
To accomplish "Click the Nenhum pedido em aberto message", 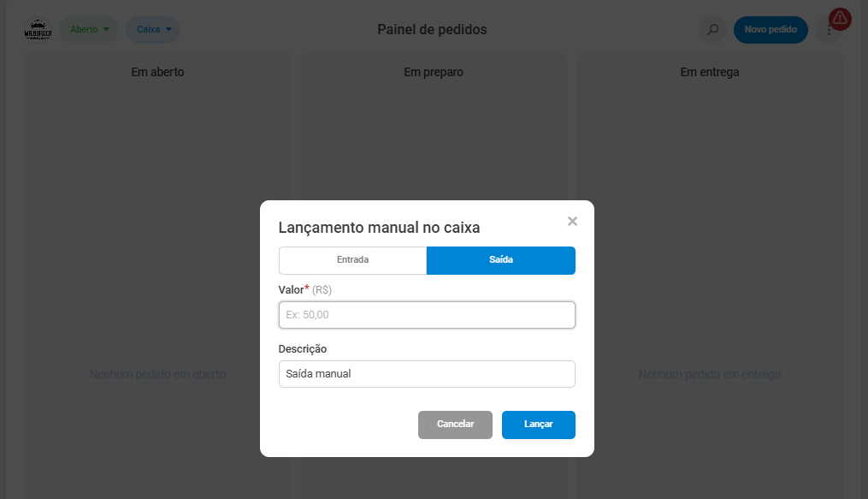I will pyautogui.click(x=157, y=374).
